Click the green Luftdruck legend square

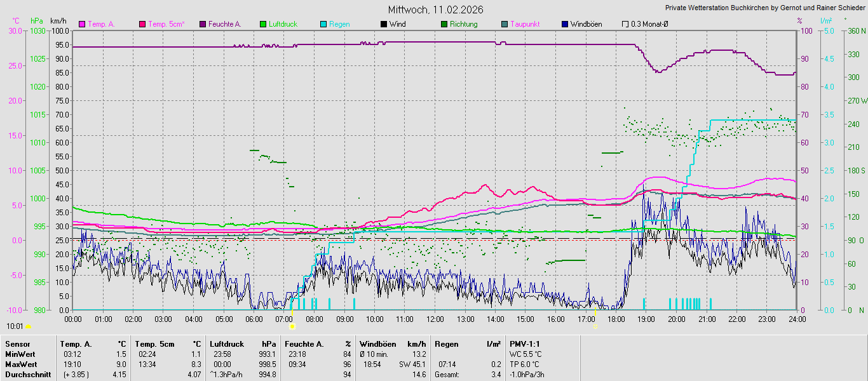(263, 24)
